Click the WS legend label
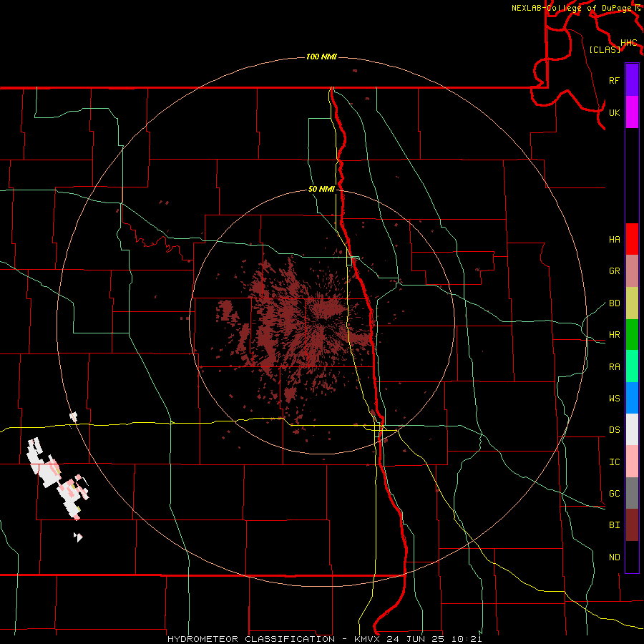This screenshot has height=644, width=644. [x=614, y=398]
